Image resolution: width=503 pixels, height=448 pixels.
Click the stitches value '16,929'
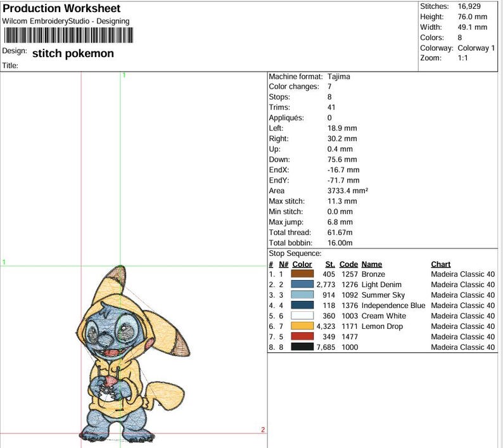click(x=469, y=6)
